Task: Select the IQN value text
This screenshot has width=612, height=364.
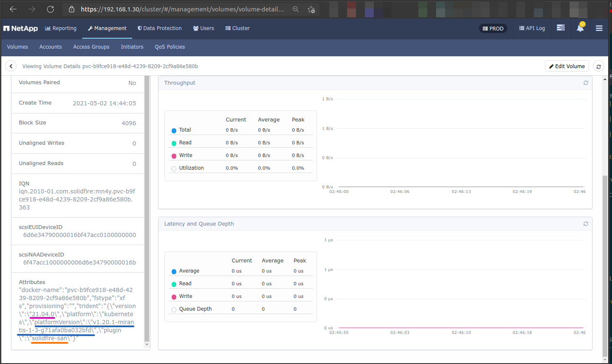Action: click(77, 199)
